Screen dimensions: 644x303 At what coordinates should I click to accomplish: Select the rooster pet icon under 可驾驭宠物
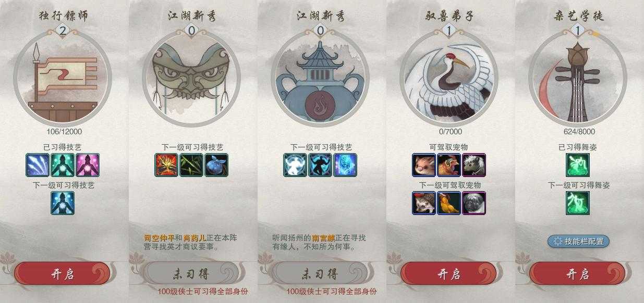[449, 165]
